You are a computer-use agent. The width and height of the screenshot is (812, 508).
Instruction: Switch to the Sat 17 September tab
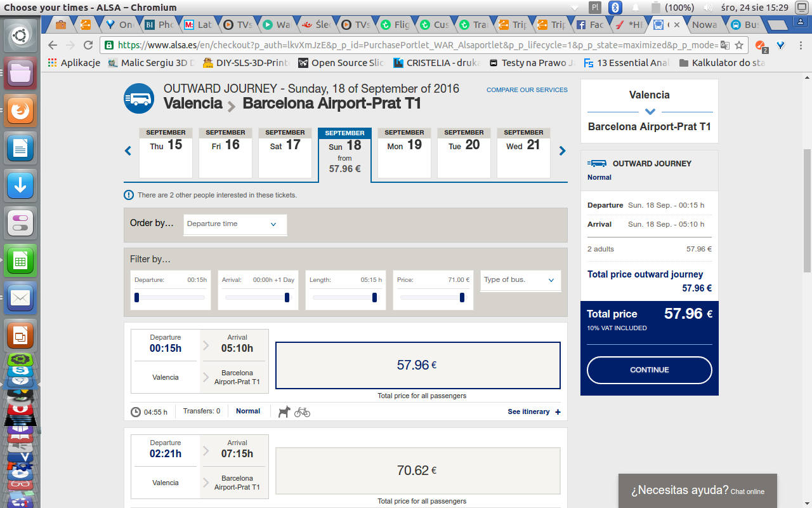point(285,152)
